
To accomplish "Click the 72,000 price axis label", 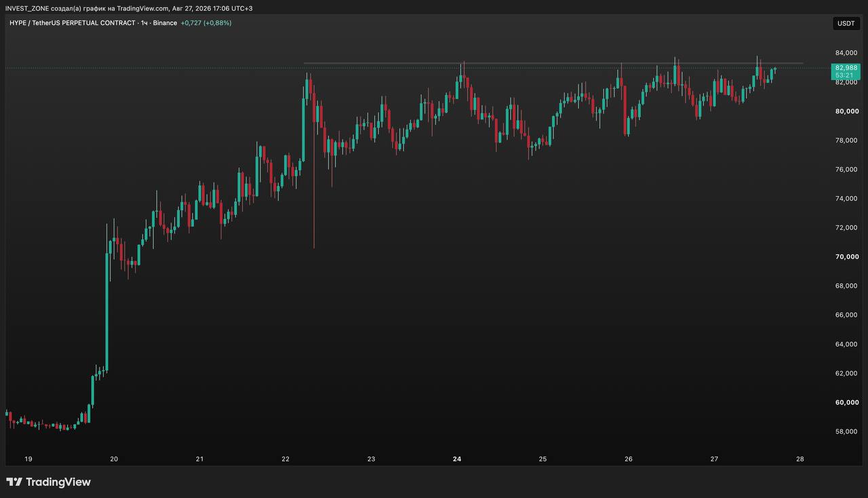I will [847, 228].
